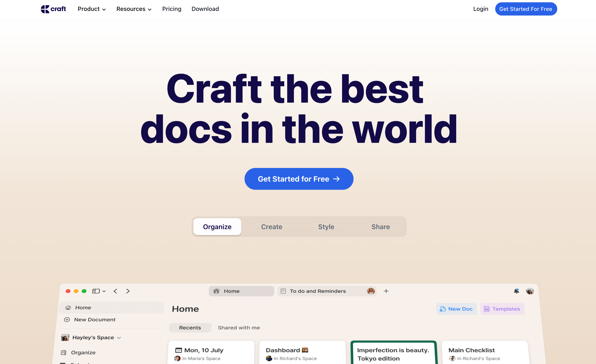Click the back navigation arrow
Image resolution: width=596 pixels, height=364 pixels.
click(x=115, y=291)
